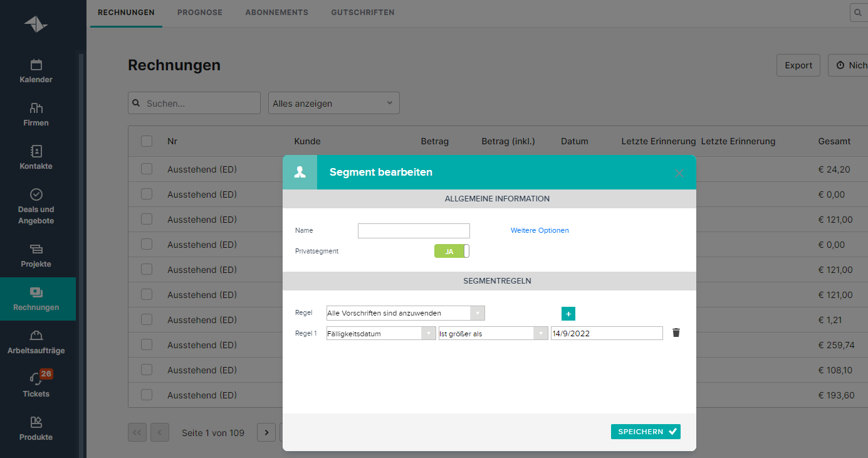Screen dimensions: 868x458
Task: Tick the select-all checkbox in table header
Action: (x=147, y=141)
